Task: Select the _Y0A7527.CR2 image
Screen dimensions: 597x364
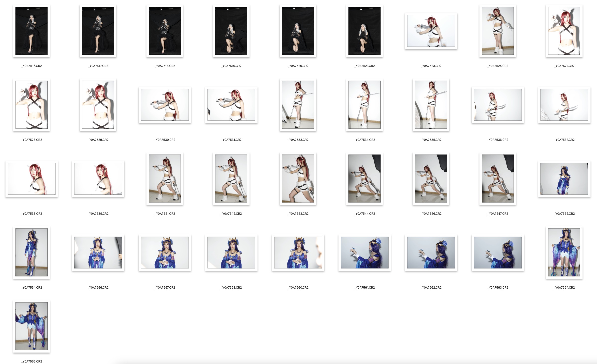Action: (564, 31)
